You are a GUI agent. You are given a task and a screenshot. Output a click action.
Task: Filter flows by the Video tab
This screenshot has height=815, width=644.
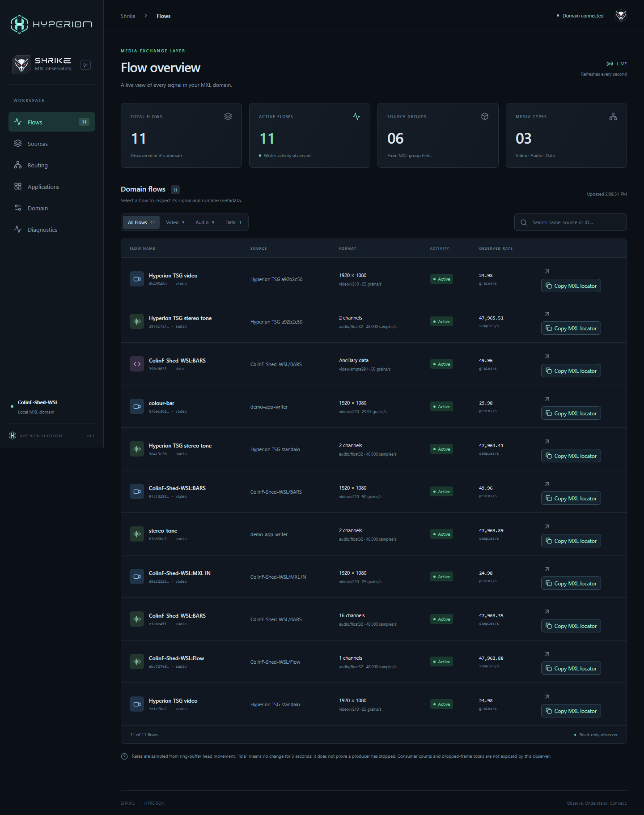(175, 222)
